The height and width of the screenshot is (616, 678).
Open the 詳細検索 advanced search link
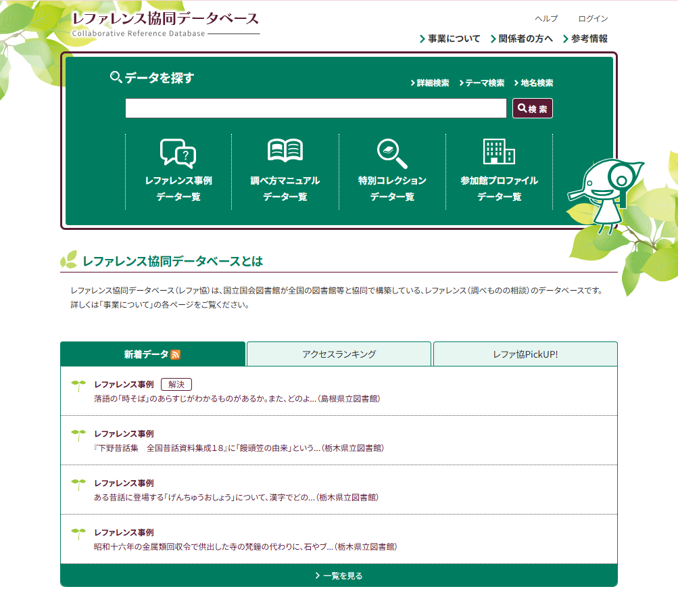430,83
